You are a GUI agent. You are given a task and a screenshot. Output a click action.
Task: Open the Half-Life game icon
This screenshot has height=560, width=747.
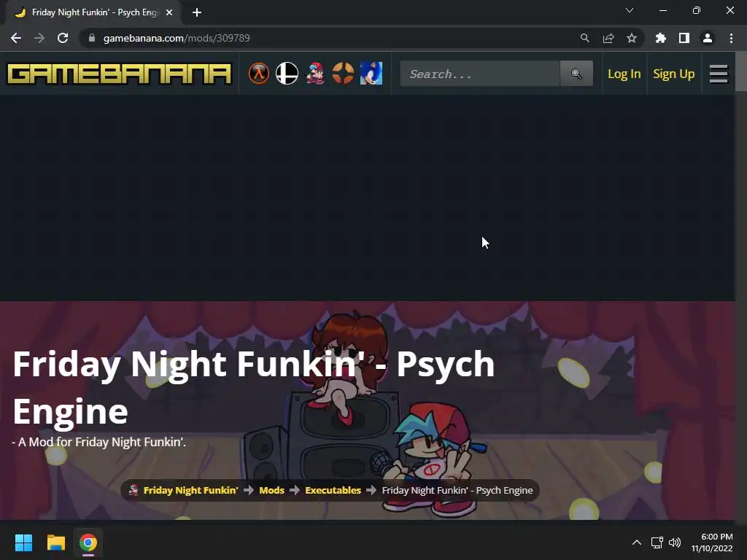(x=259, y=74)
